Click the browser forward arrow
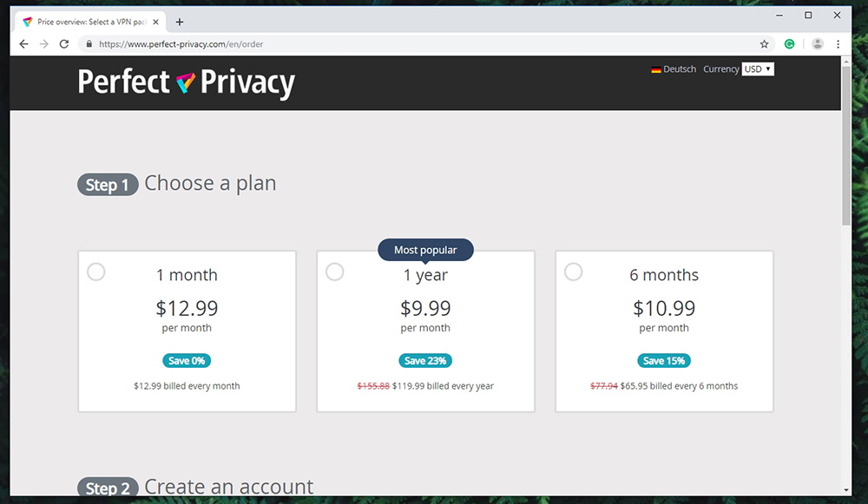868x504 pixels. [43, 43]
